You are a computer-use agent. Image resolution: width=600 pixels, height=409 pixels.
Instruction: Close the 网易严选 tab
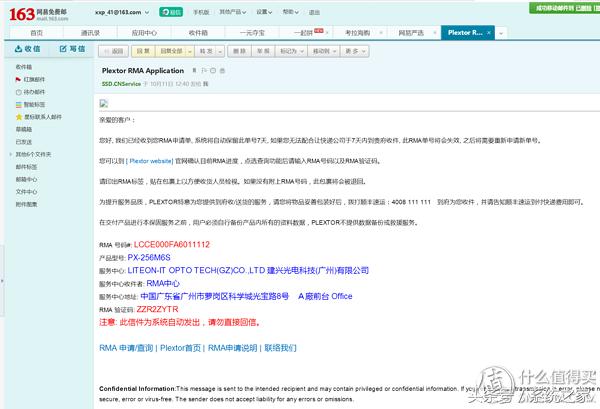(x=435, y=33)
